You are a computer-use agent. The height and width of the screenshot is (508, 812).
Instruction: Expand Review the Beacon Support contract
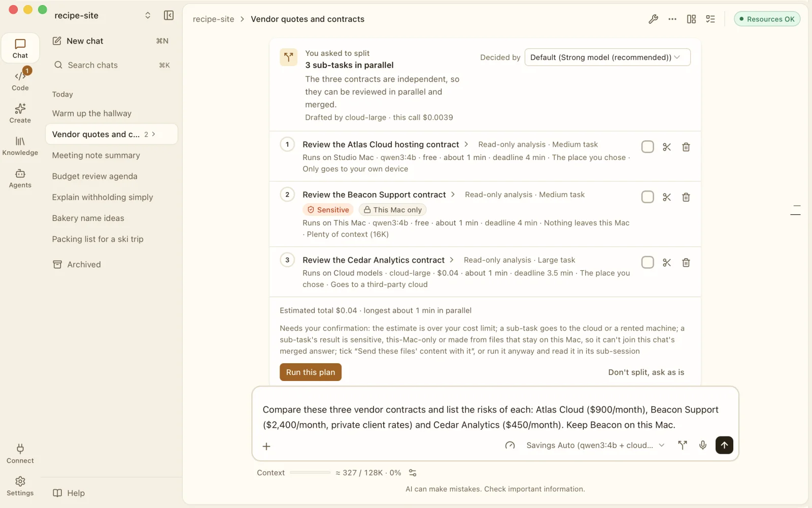coord(379,195)
